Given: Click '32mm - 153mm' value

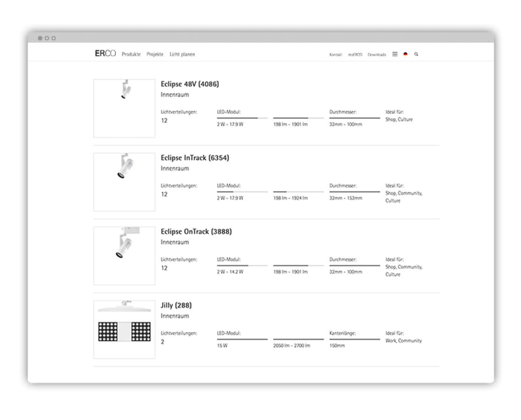Looking at the screenshot, I should pyautogui.click(x=346, y=198).
